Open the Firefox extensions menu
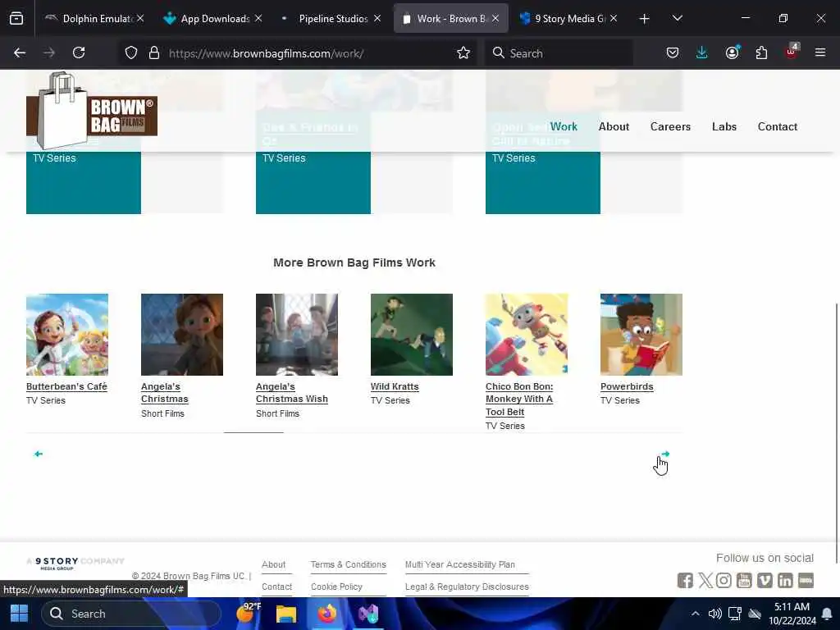Screen dimensions: 840x630 [x=761, y=52]
